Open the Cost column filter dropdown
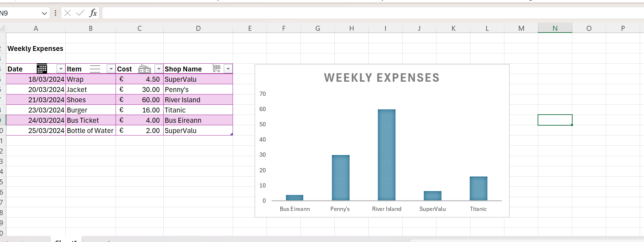Viewport: 644px width, 242px height. click(x=159, y=69)
